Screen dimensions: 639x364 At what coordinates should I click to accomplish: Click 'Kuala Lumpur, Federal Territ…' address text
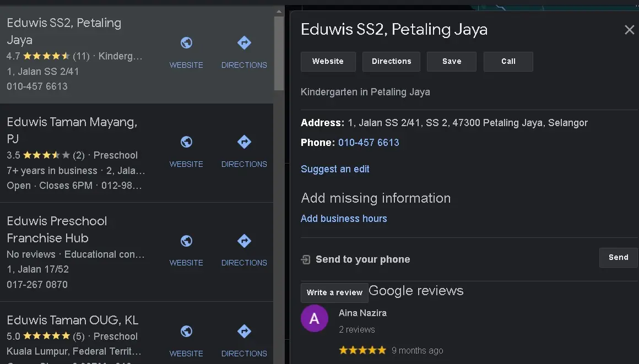click(x=74, y=351)
